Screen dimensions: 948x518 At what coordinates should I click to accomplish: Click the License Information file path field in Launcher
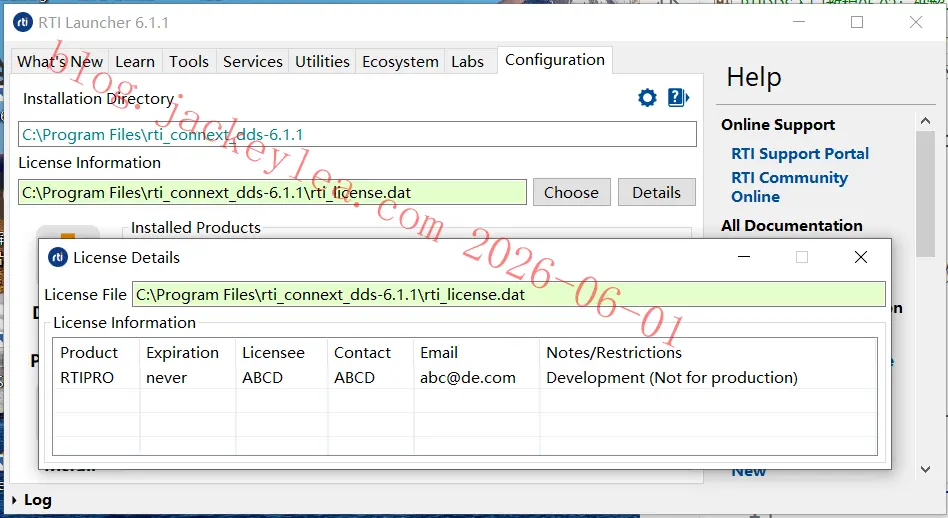click(x=272, y=192)
